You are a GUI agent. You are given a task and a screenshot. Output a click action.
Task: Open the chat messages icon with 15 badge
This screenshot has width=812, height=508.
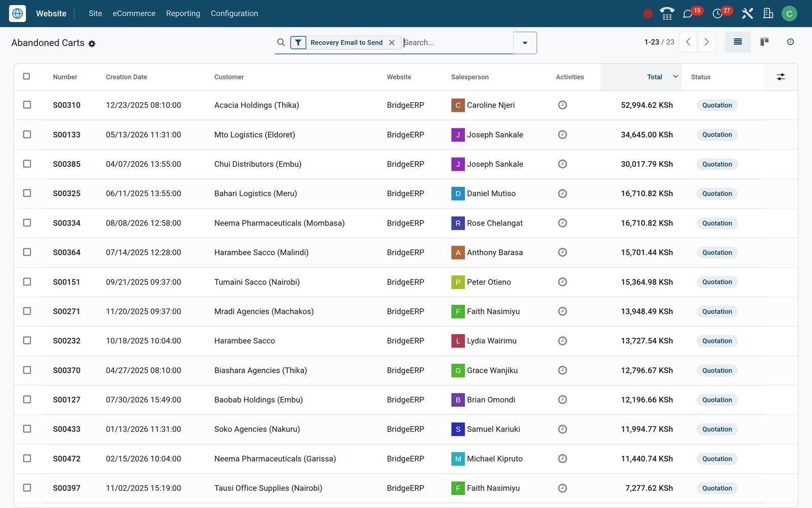(688, 14)
